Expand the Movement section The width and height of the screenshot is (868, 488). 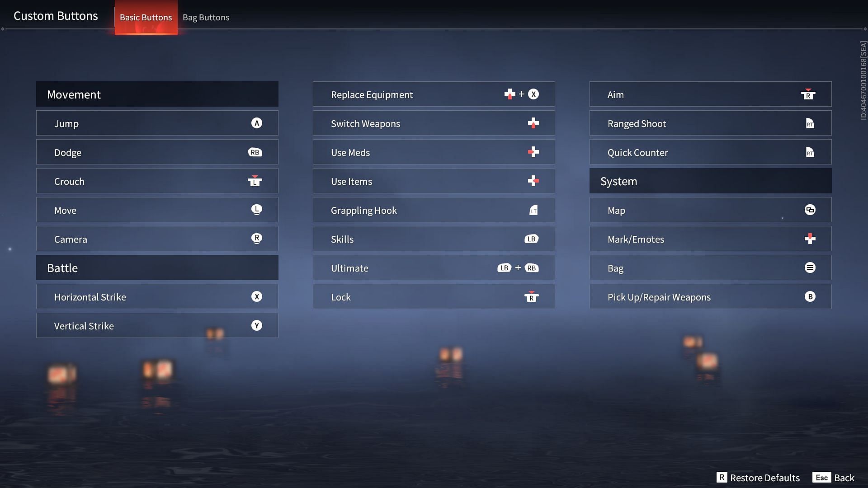[157, 94]
